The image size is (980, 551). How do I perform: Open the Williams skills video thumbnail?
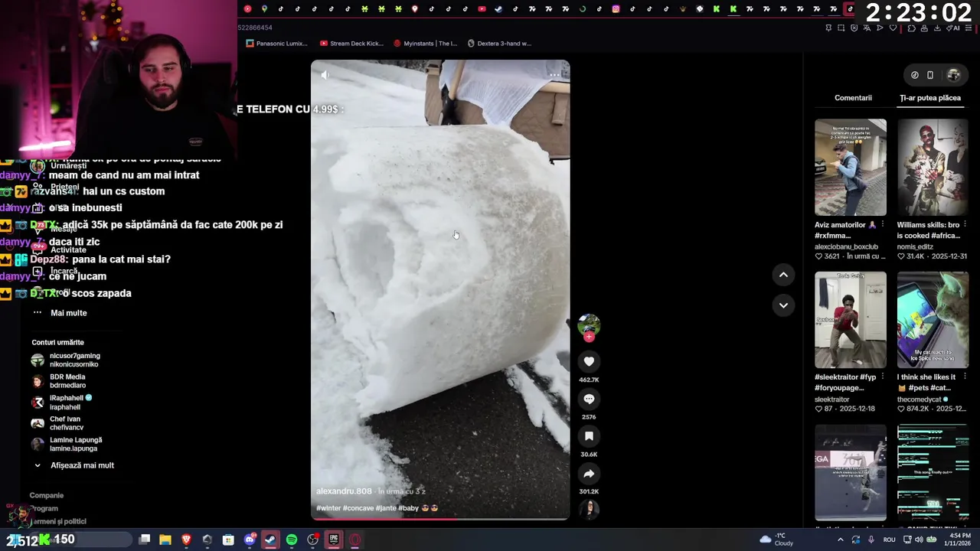[933, 167]
